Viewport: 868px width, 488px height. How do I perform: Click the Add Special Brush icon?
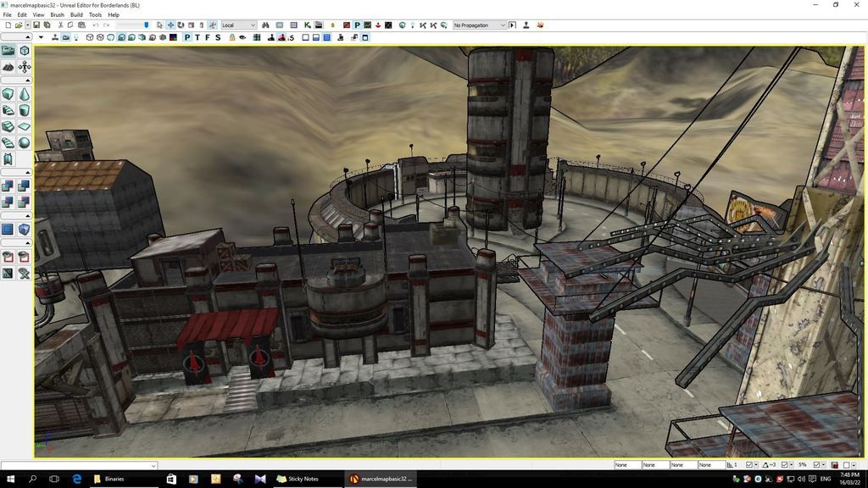click(x=8, y=229)
